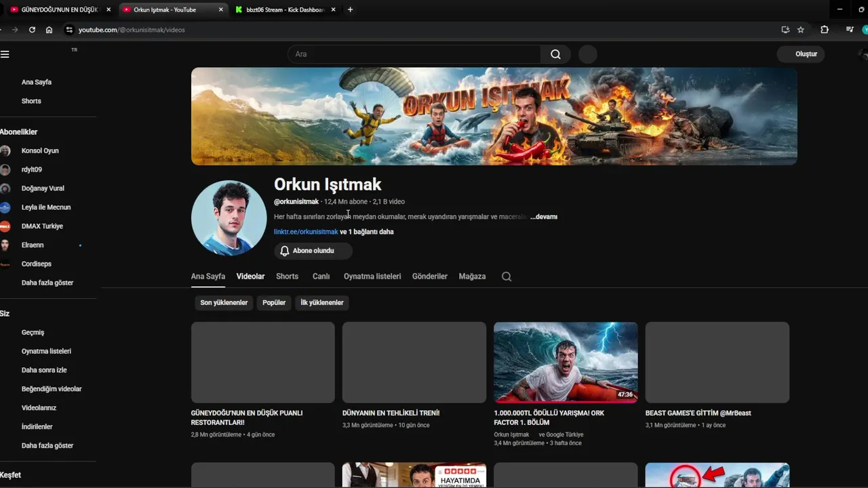This screenshot has height=488, width=868.
Task: Open the Abone olundu subscription dropdown
Action: tap(313, 251)
